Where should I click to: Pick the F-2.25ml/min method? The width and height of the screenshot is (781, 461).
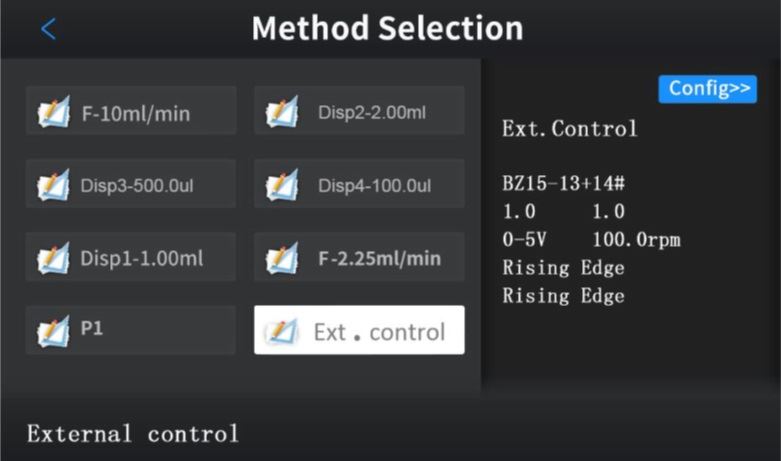(359, 257)
